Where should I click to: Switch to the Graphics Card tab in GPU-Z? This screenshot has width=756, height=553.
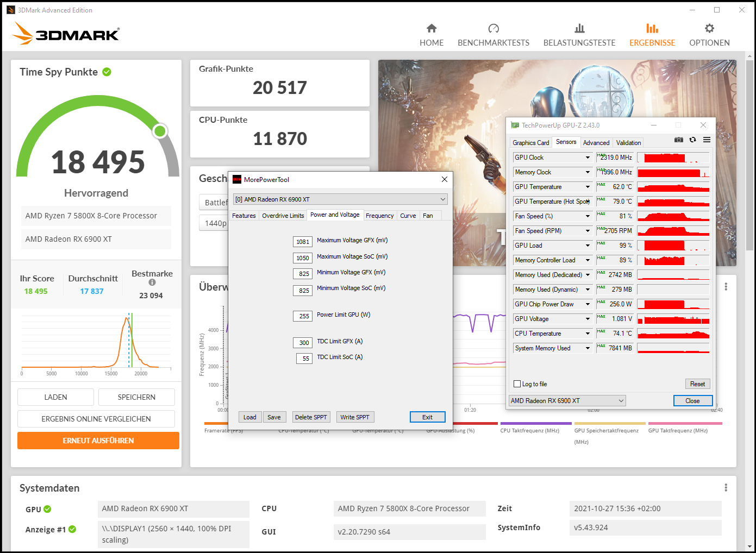click(x=531, y=143)
